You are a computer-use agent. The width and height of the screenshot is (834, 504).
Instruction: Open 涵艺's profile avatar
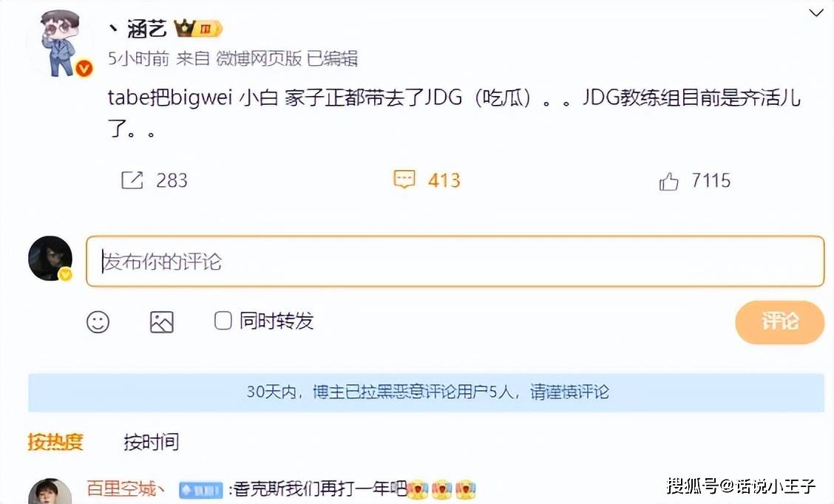coord(60,43)
